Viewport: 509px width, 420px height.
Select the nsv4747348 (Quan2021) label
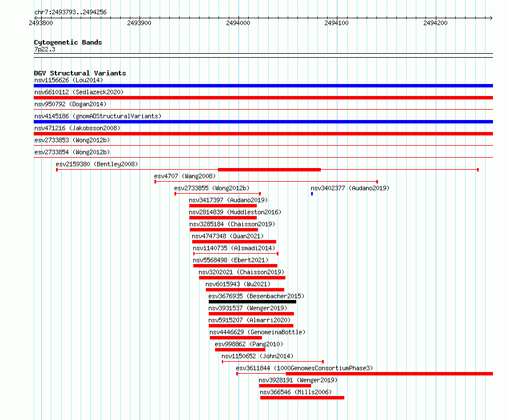(x=228, y=236)
